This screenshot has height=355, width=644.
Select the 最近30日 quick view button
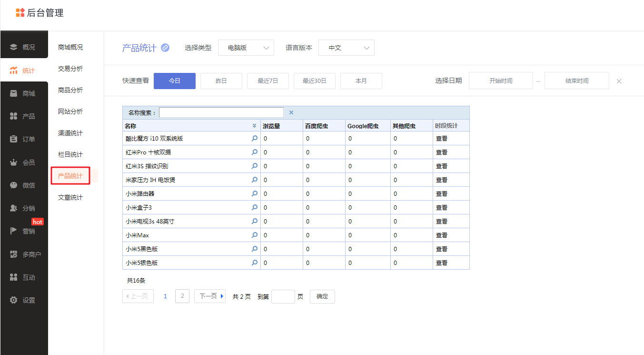click(x=315, y=81)
